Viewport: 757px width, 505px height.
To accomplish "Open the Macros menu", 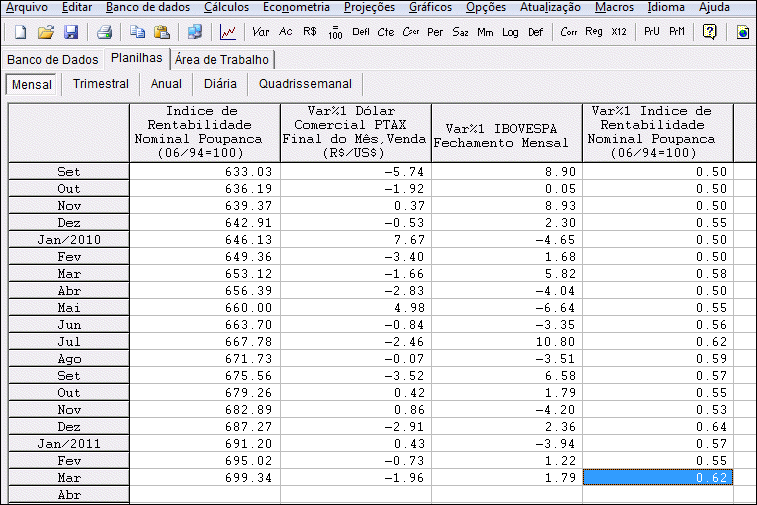I will click(x=615, y=7).
